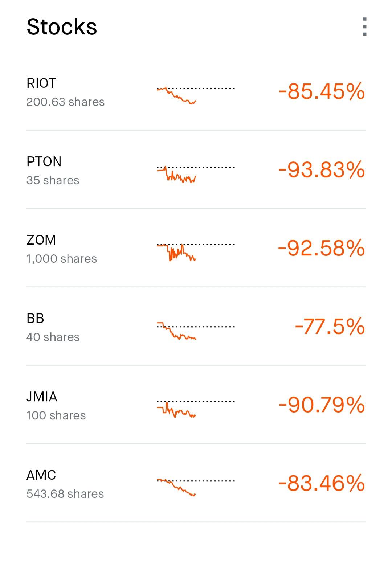Select the ZOM ticker label
This screenshot has width=392, height=570.
coord(41,240)
